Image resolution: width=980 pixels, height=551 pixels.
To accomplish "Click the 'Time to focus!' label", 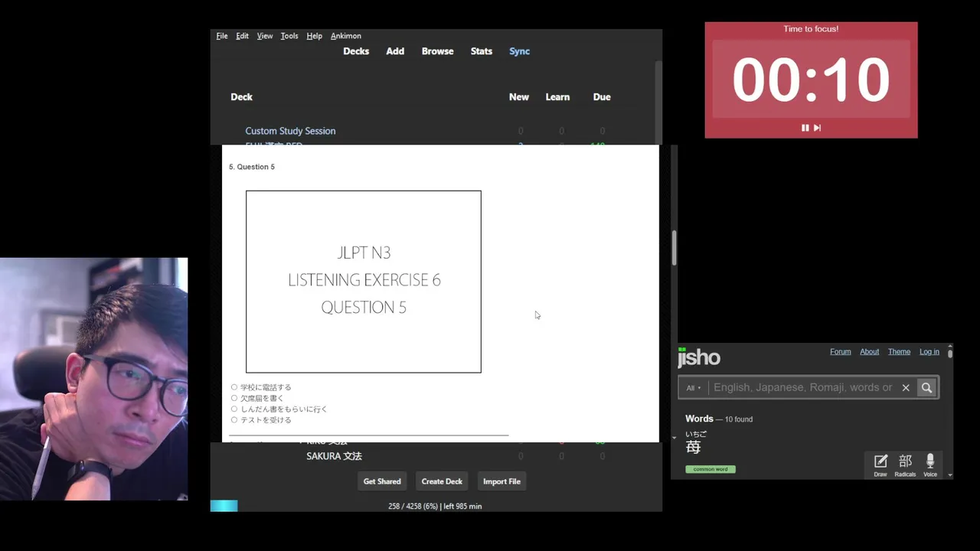I will (x=811, y=29).
